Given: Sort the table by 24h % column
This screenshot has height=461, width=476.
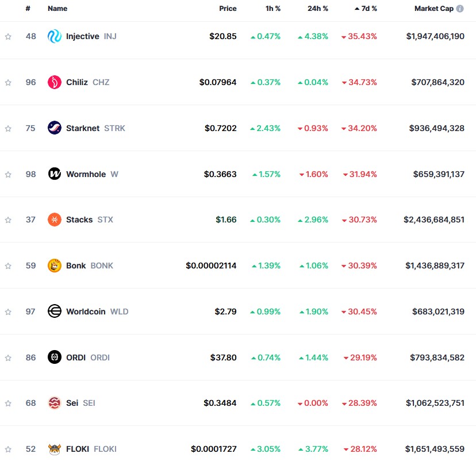Looking at the screenshot, I should [317, 9].
